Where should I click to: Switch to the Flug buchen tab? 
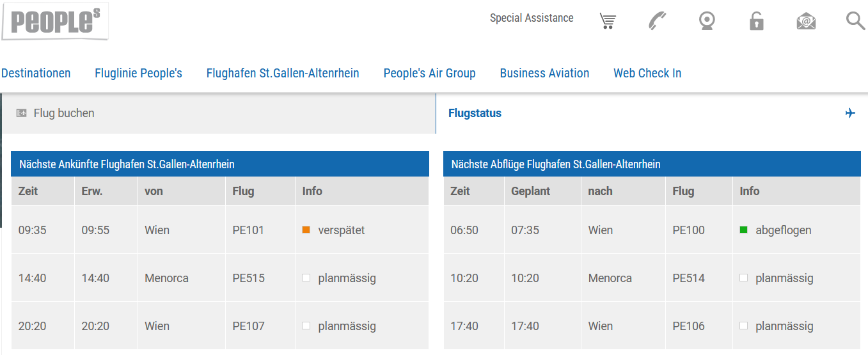pyautogui.click(x=219, y=113)
